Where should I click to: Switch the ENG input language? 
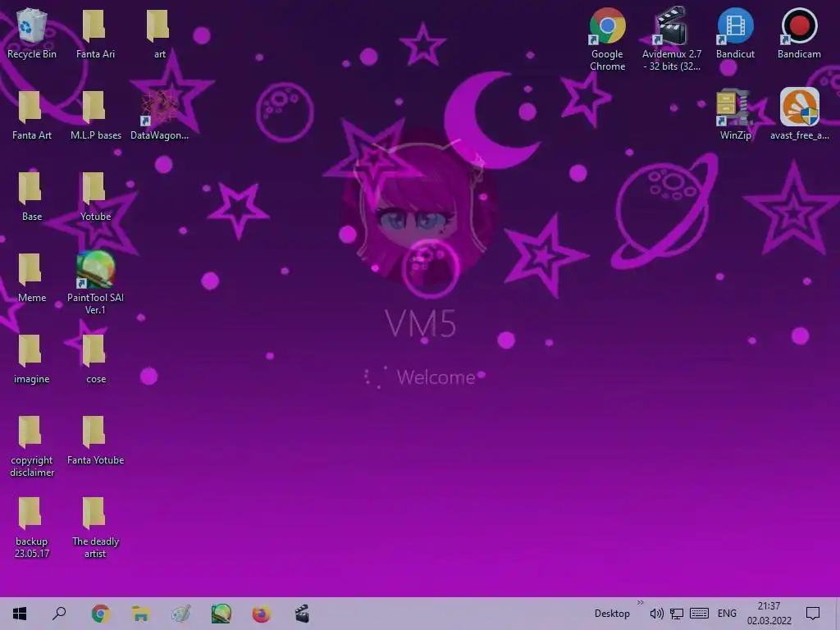(x=727, y=614)
